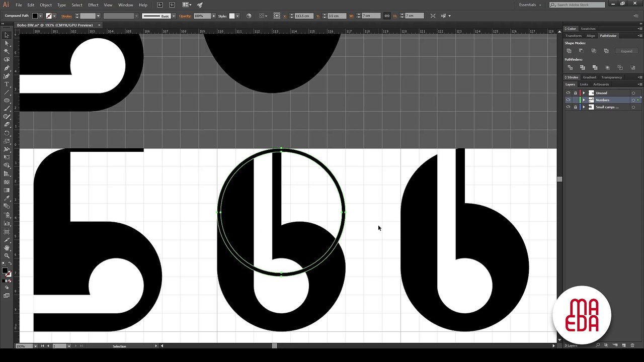Open Adobe Bridge via Br icon
This screenshot has height=362, width=644.
click(x=160, y=5)
